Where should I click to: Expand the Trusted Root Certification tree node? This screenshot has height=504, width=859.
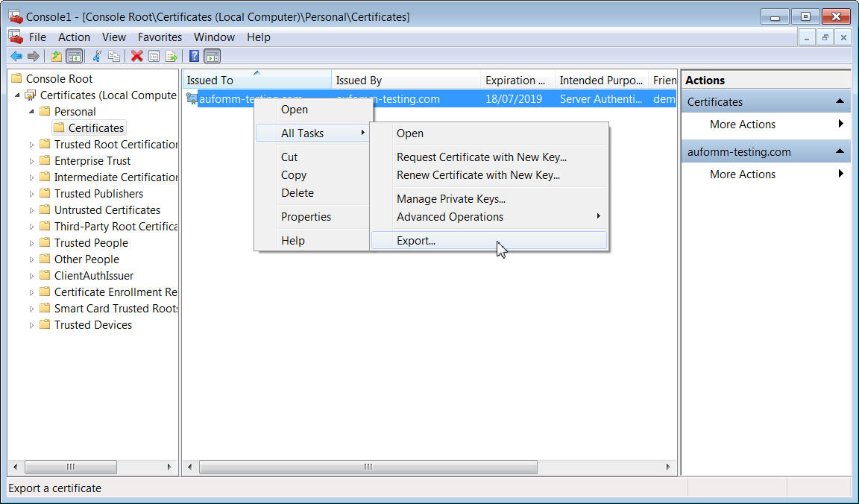tap(31, 145)
